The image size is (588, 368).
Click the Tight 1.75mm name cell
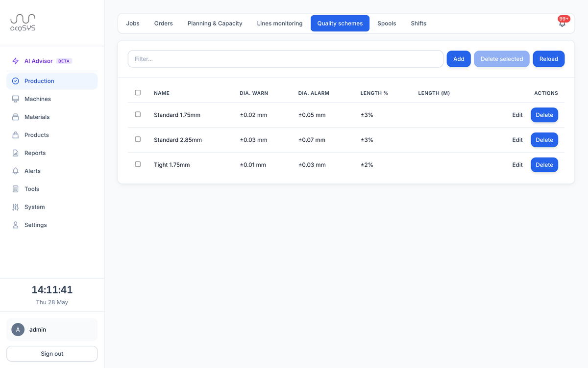pos(171,165)
